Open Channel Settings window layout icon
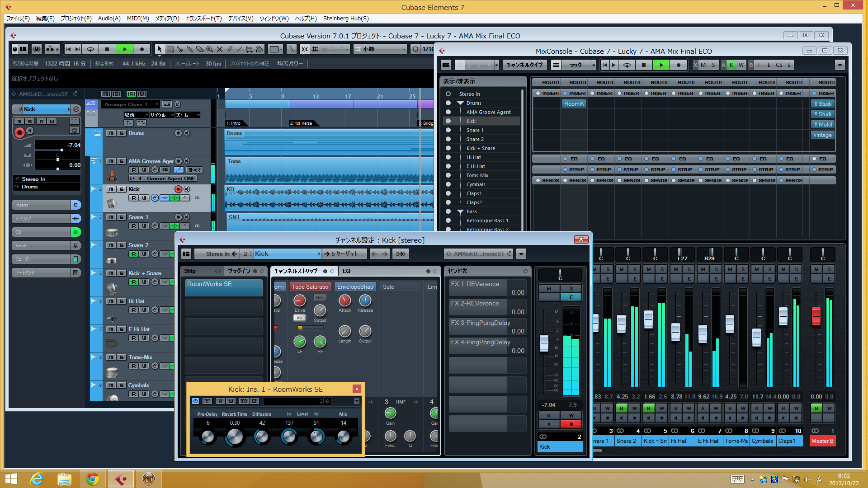The height and width of the screenshot is (488, 868). 186,253
